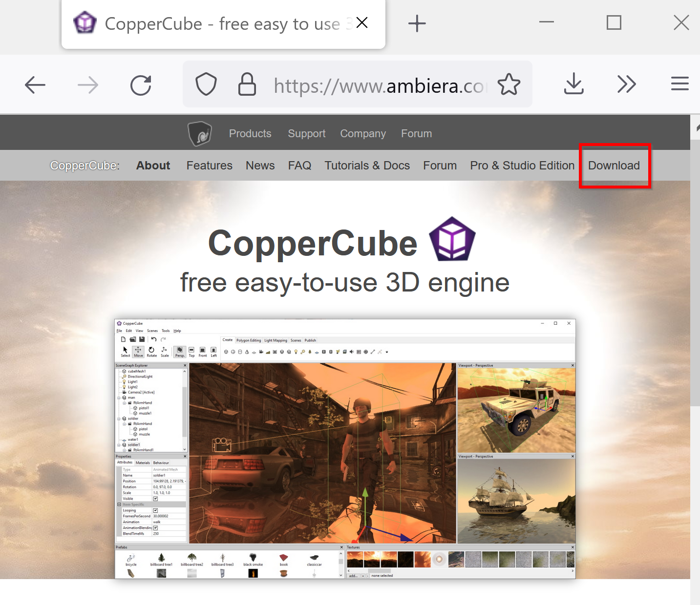Click the CopperCube: label link
This screenshot has height=605, width=700.
85,166
